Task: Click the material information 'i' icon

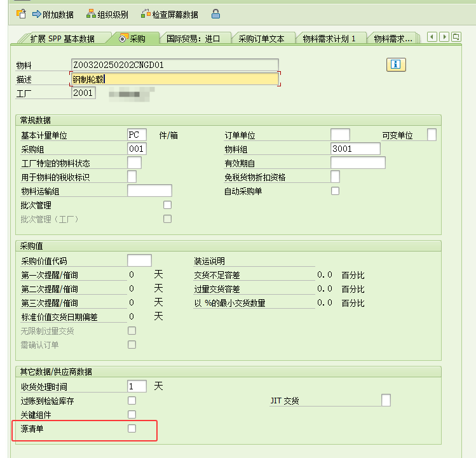Action: (x=395, y=65)
